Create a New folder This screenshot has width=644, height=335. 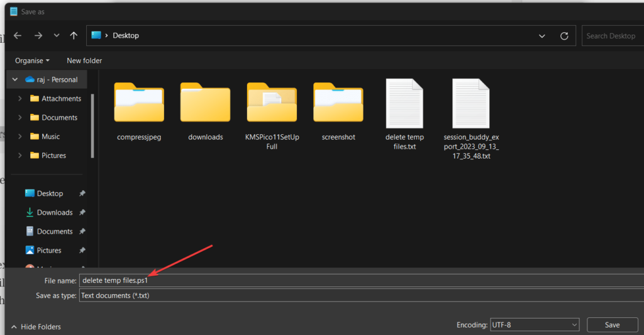(84, 60)
